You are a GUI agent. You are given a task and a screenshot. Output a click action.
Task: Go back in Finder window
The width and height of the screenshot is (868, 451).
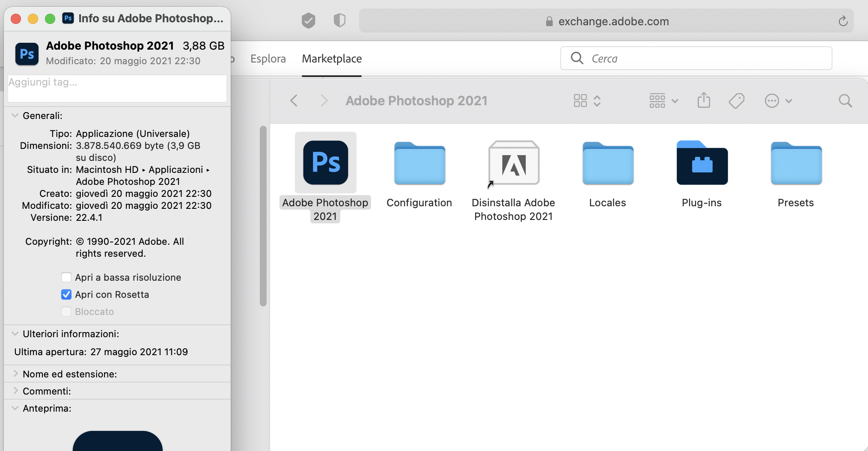coord(294,101)
